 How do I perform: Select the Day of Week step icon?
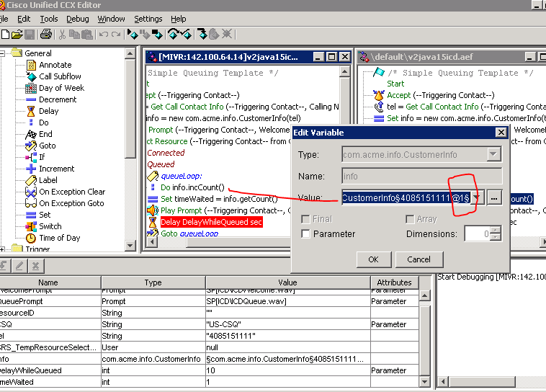(x=31, y=88)
